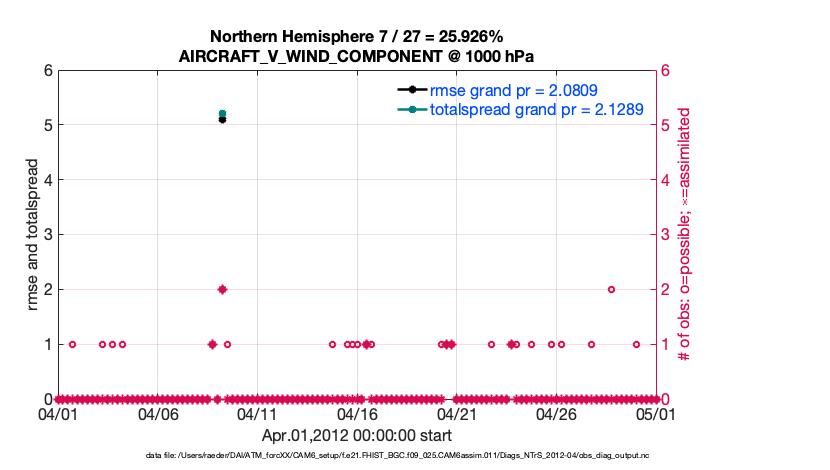This screenshot has height=470, width=830.
Task: Click the open circle at 2 near 04/28
Action: coord(611,289)
